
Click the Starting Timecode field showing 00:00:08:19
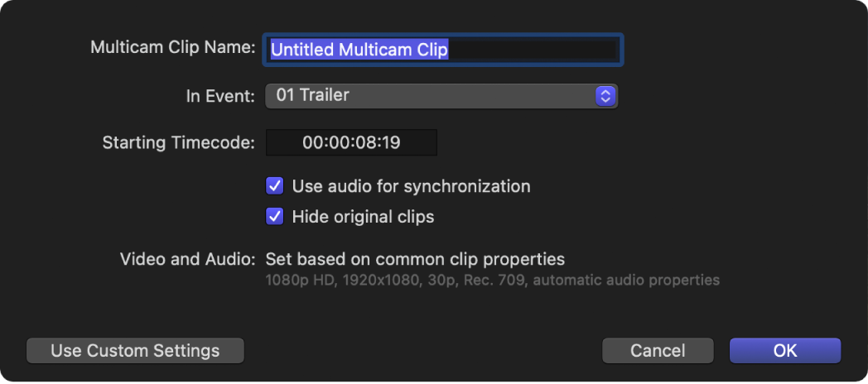point(351,142)
